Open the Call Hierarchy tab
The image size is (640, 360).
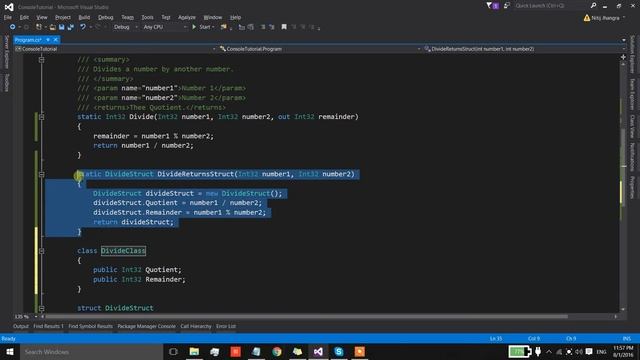coord(196,327)
